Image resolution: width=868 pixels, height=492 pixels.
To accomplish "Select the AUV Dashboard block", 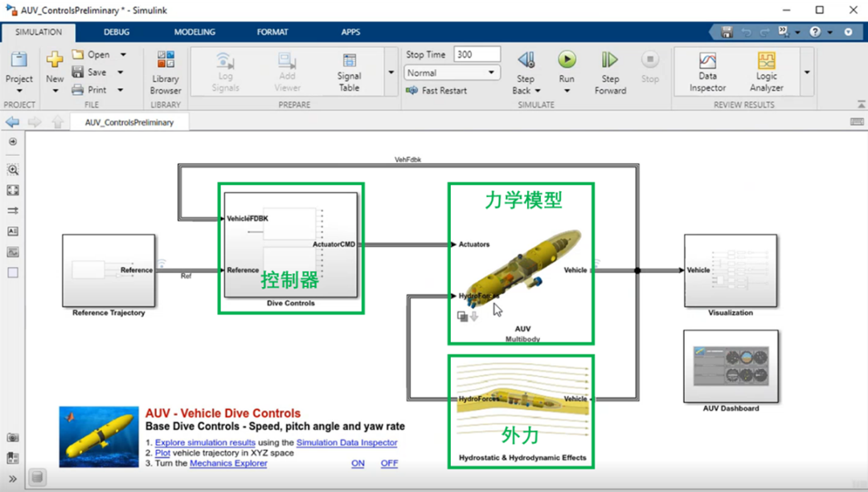I will (x=731, y=367).
